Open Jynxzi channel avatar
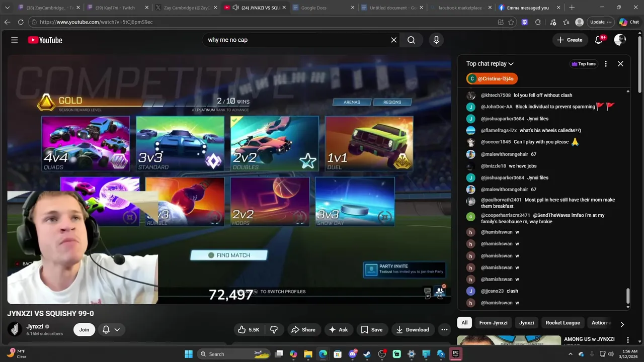The width and height of the screenshot is (644, 362). pos(15,329)
